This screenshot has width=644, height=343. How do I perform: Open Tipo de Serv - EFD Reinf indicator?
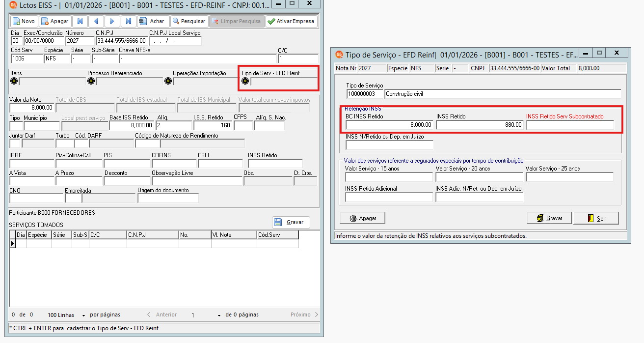point(245,81)
